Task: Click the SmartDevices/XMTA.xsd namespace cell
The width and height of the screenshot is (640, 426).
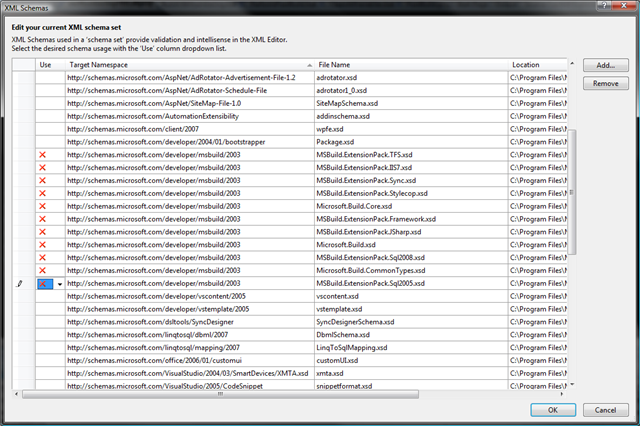Action: point(190,373)
